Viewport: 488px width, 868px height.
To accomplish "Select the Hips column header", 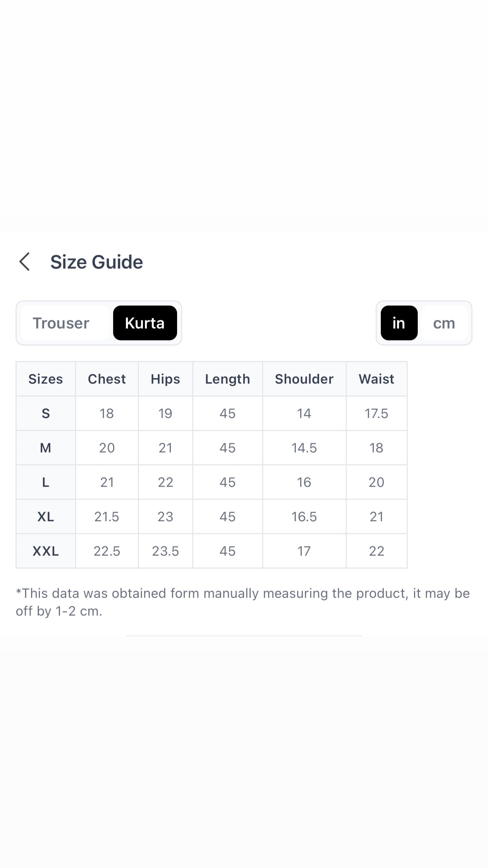I will 165,379.
